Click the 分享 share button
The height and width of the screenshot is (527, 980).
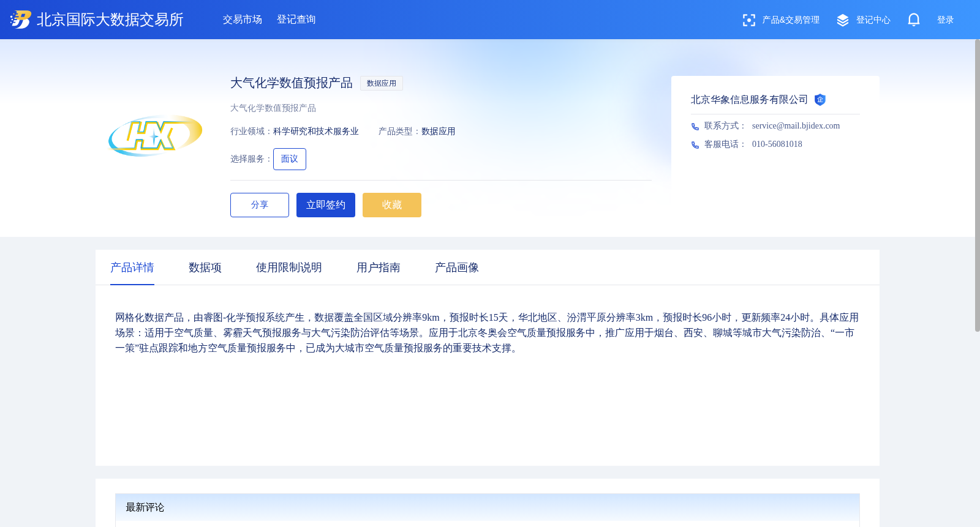(260, 205)
